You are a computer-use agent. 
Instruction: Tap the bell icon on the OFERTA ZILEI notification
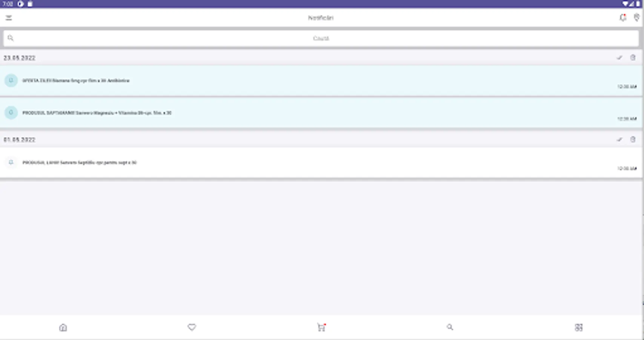tap(11, 80)
